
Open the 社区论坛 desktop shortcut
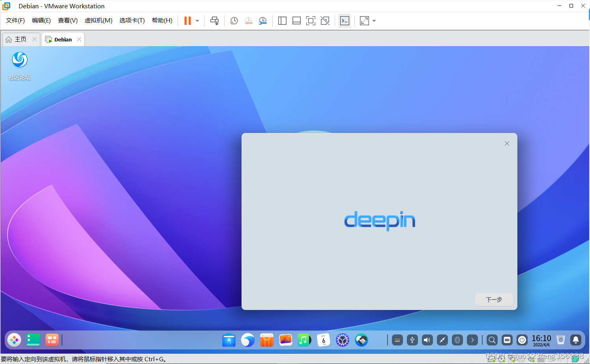(x=19, y=66)
